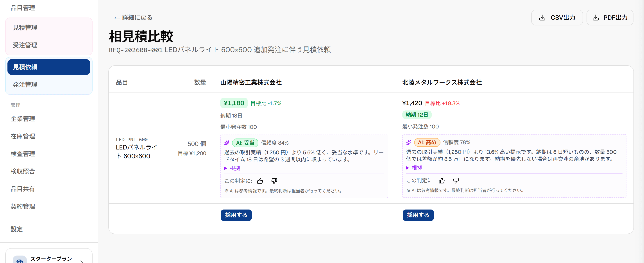
Task: Click the 目標比 +18.3% text
Action: [442, 103]
